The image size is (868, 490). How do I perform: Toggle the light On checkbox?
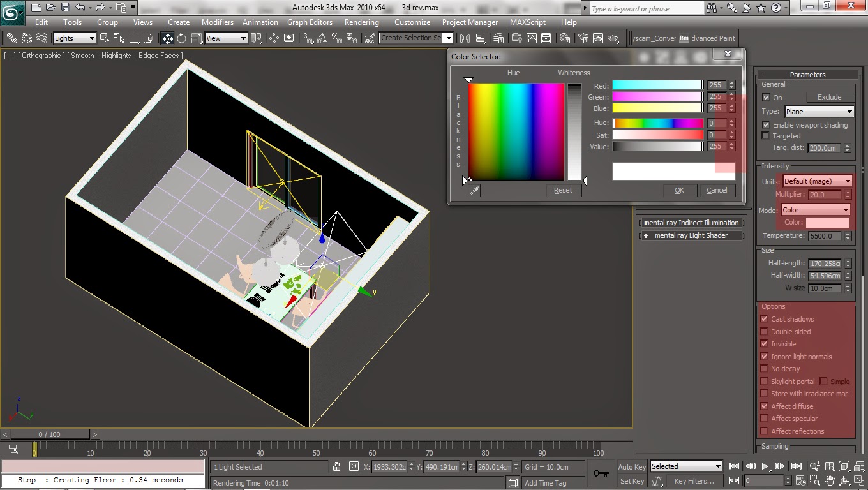(766, 98)
